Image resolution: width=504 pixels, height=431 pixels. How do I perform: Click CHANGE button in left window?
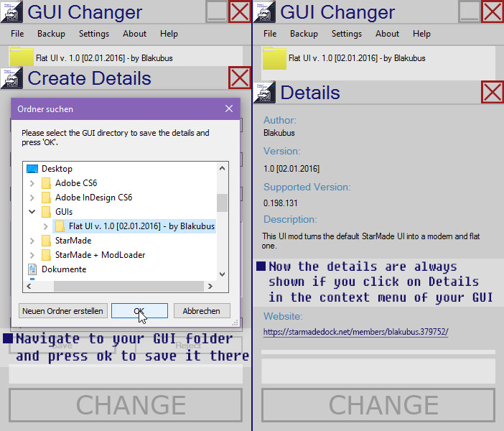point(126,405)
